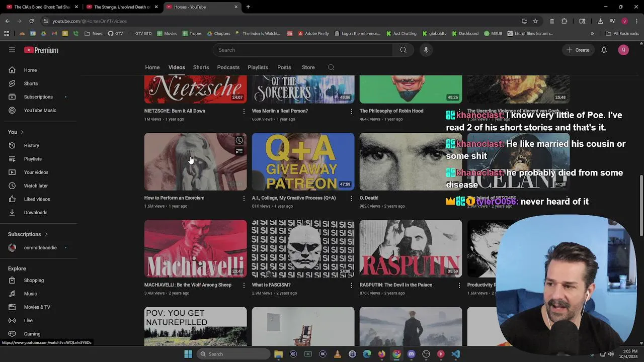
Task: Click the Chrome address bar URL
Action: pyautogui.click(x=90, y=21)
